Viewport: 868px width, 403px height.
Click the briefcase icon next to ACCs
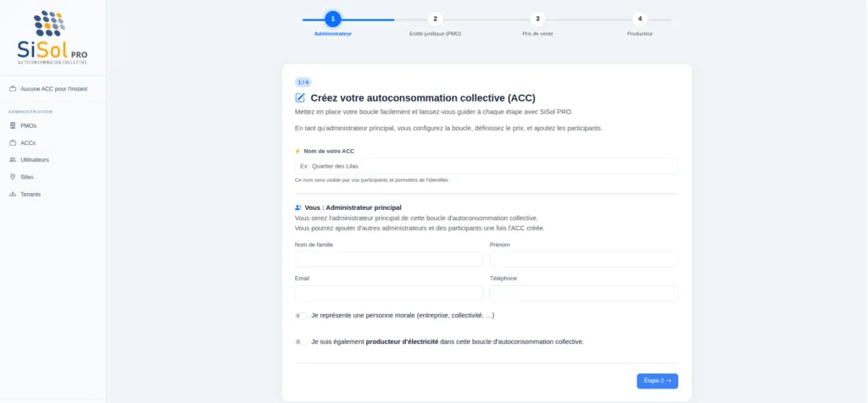click(13, 142)
